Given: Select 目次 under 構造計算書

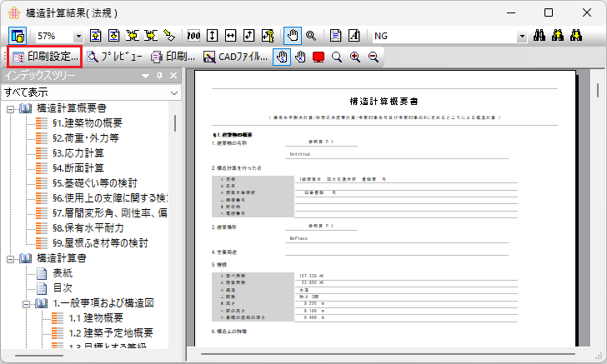Looking at the screenshot, I should pyautogui.click(x=63, y=288).
